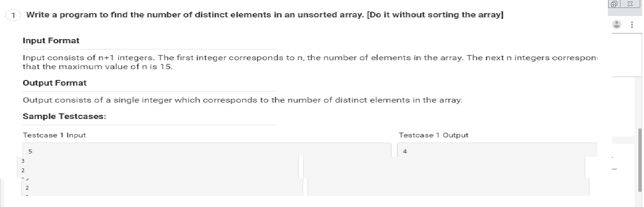Click inside the Testcase 1 Input box
Image resolution: width=644 pixels, height=207 pixels.
coord(207,150)
